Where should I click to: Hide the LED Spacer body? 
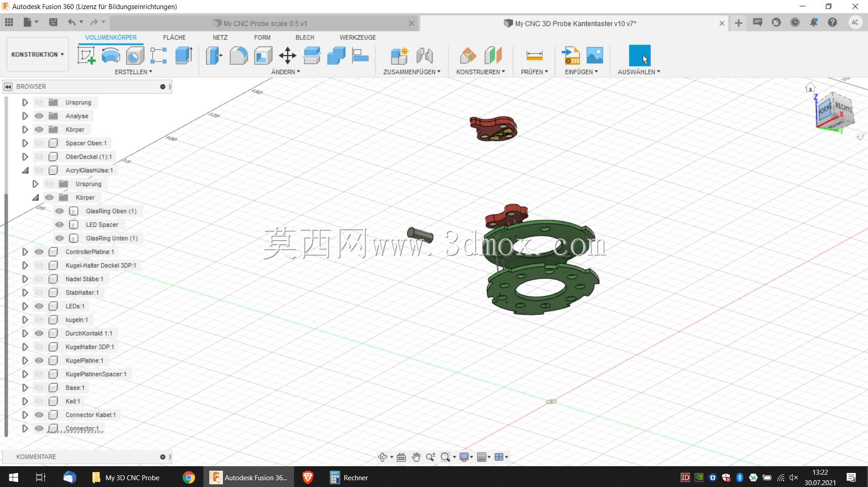coord(59,224)
